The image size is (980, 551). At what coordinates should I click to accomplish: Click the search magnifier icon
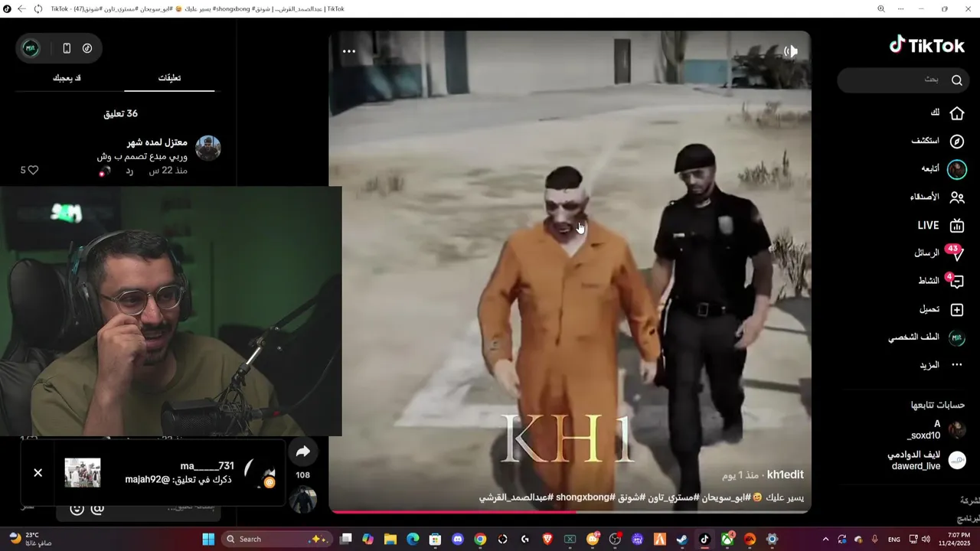tap(956, 80)
